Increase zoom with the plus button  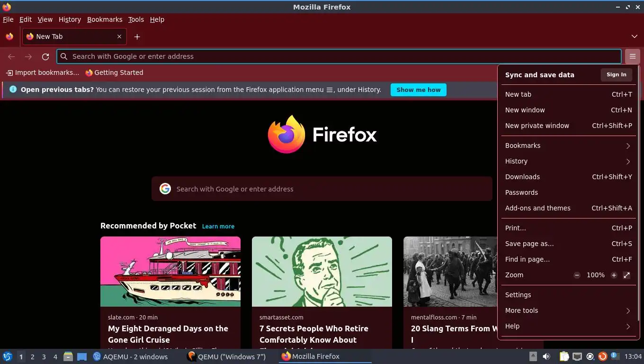tap(614, 275)
